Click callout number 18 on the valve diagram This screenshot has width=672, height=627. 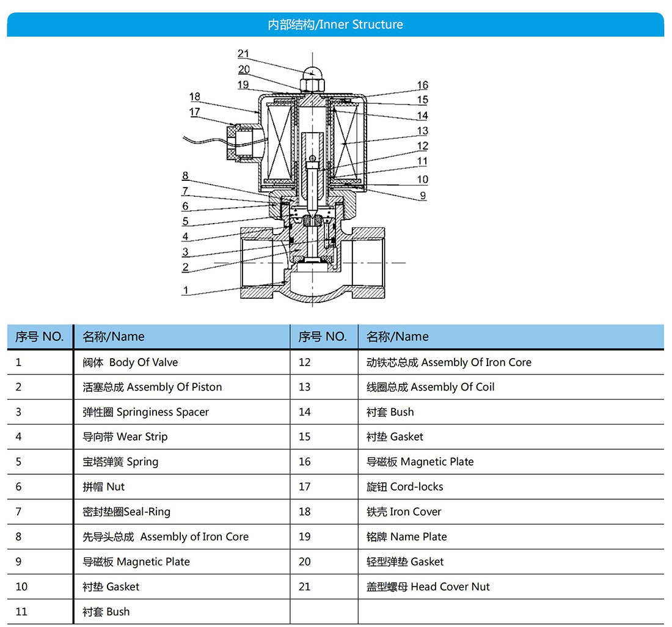[194, 97]
